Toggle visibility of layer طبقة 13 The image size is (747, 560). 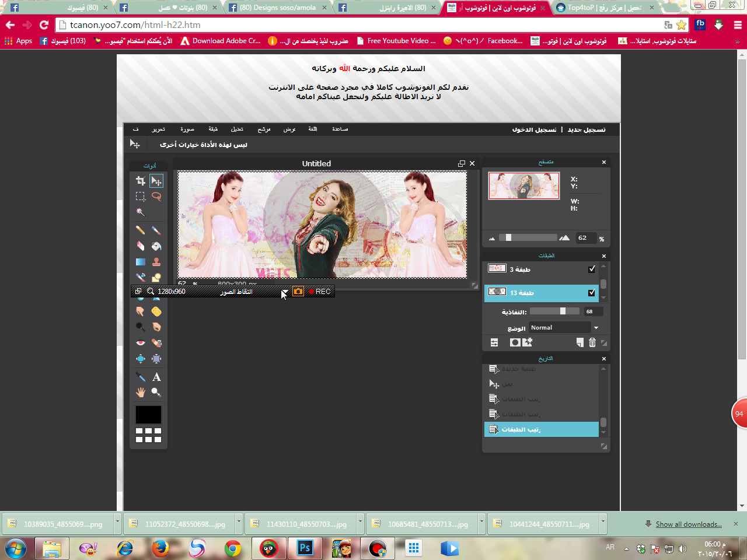point(592,292)
